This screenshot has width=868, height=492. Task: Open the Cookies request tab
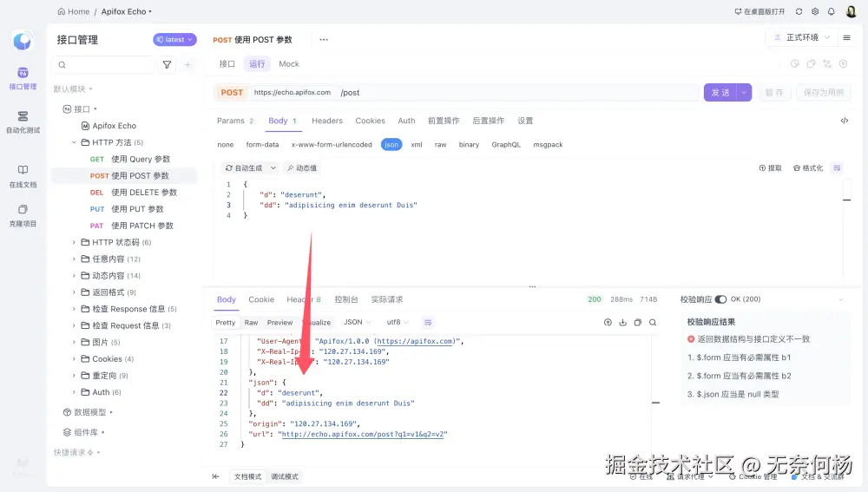370,121
